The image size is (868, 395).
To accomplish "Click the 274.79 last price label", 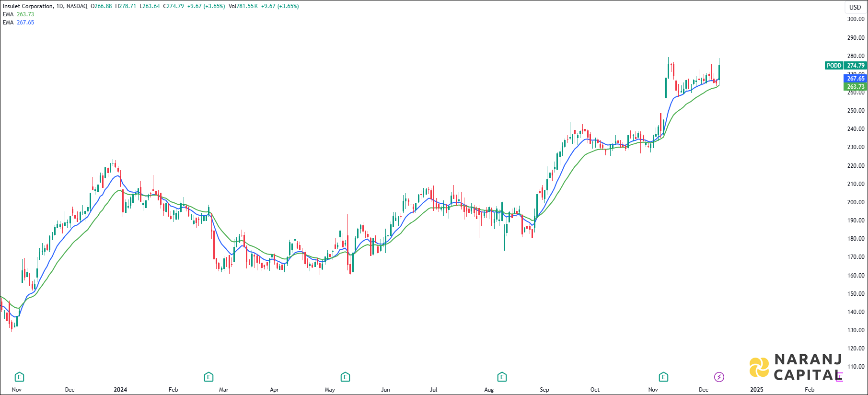I will click(856, 66).
